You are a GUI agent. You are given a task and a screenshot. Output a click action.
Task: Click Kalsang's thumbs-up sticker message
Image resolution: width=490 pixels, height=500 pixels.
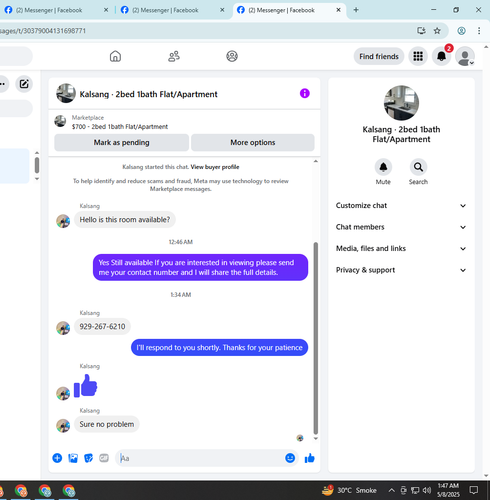point(86,386)
